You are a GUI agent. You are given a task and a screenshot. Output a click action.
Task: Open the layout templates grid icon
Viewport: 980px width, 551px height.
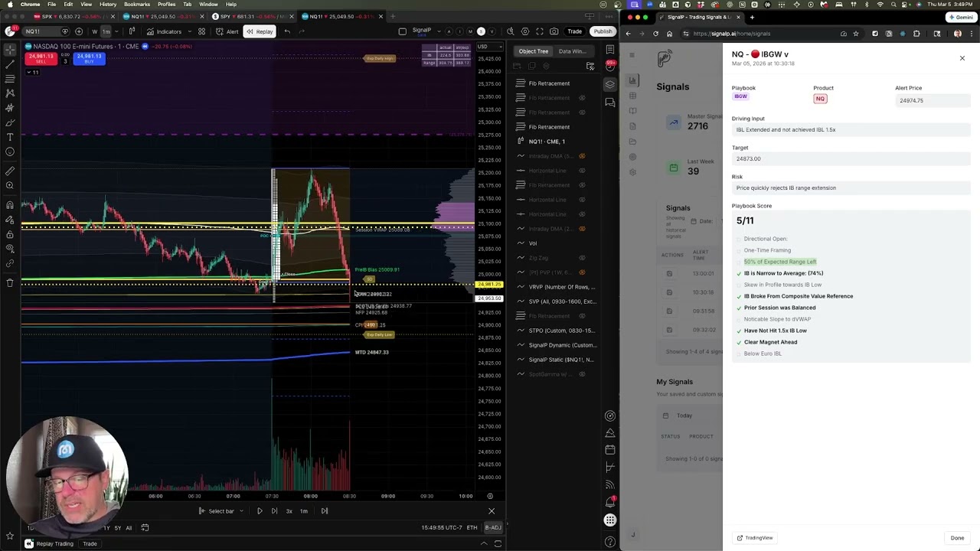[201, 31]
